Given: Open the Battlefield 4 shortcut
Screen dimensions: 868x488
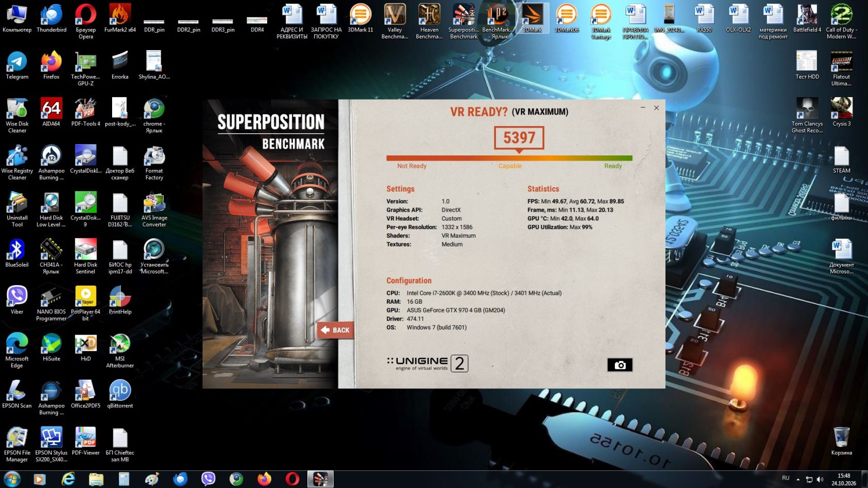Looking at the screenshot, I should point(807,19).
